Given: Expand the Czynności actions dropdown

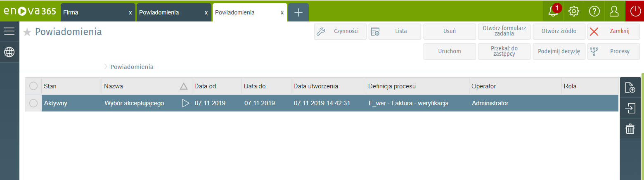Looking at the screenshot, I should point(340,31).
